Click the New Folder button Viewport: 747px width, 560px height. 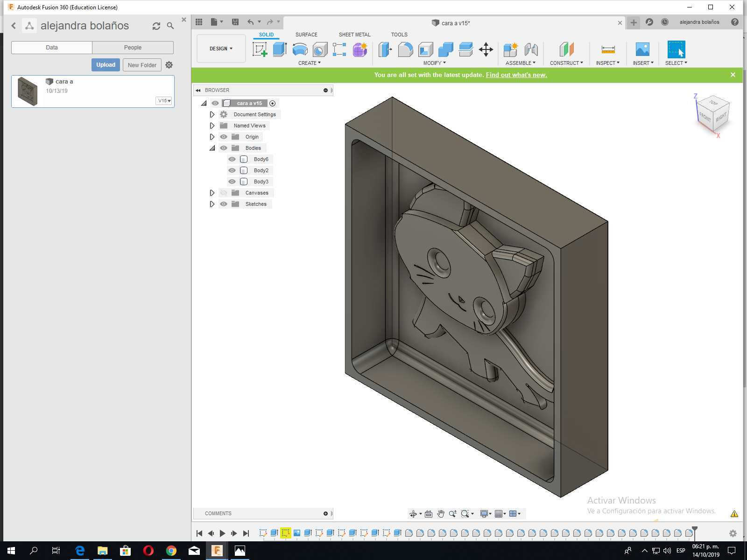(142, 65)
